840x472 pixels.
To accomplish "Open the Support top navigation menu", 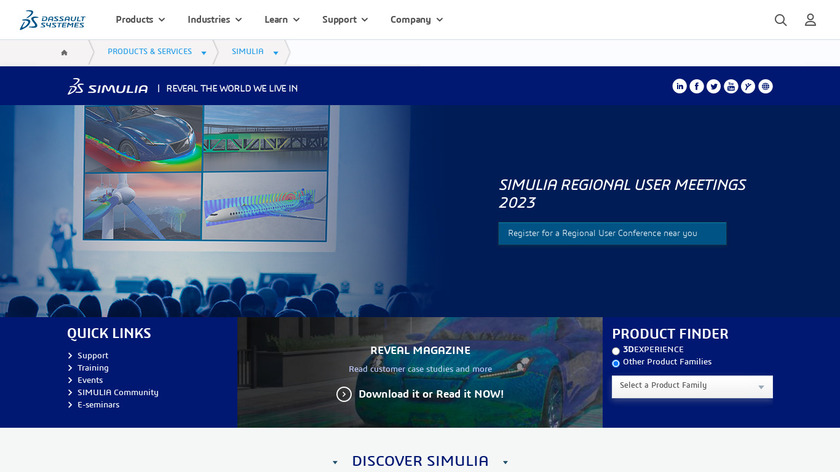I will coord(345,20).
